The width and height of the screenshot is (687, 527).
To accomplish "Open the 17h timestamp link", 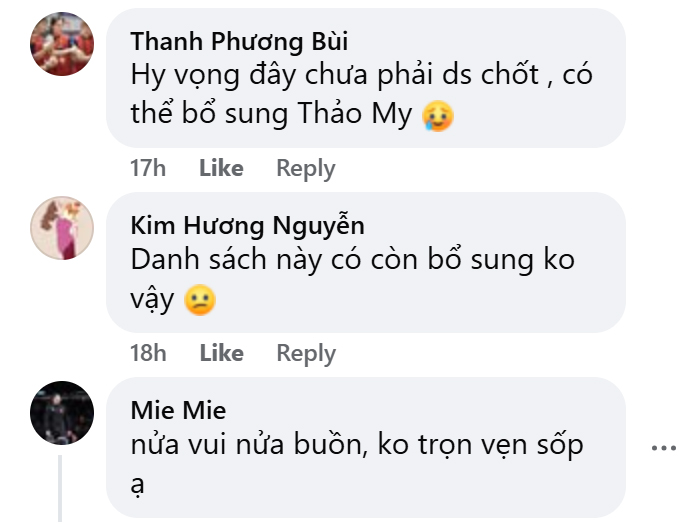I will pyautogui.click(x=146, y=168).
